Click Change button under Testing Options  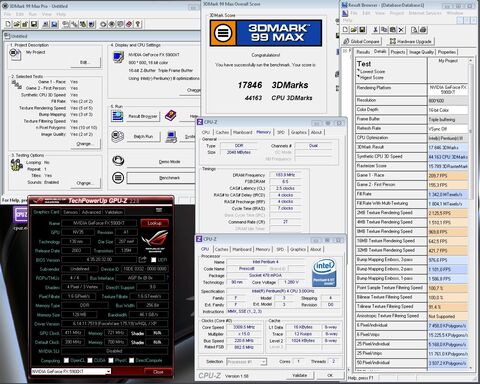point(85,183)
